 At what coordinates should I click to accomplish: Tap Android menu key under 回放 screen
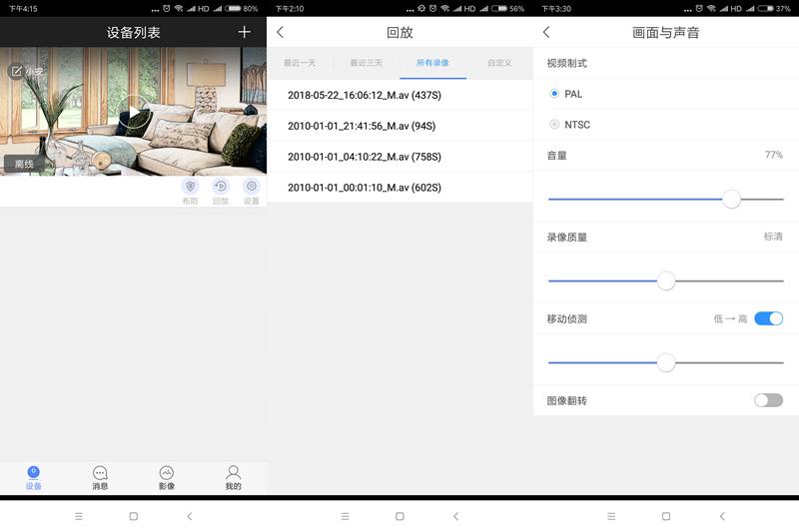(x=345, y=516)
